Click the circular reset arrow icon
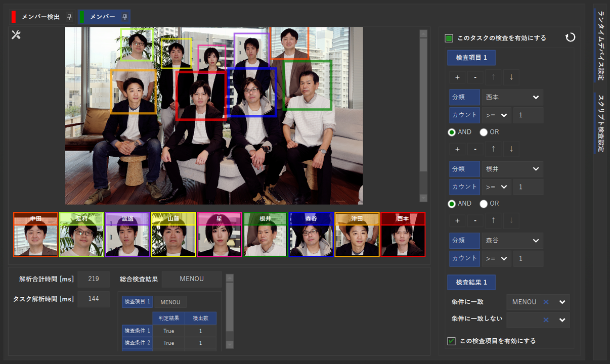610x364 pixels. point(570,37)
